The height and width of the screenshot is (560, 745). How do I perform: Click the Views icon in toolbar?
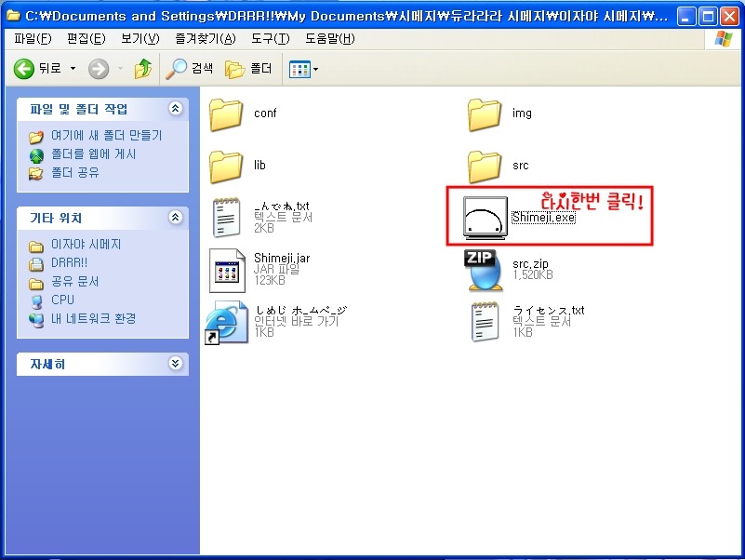[x=299, y=70]
